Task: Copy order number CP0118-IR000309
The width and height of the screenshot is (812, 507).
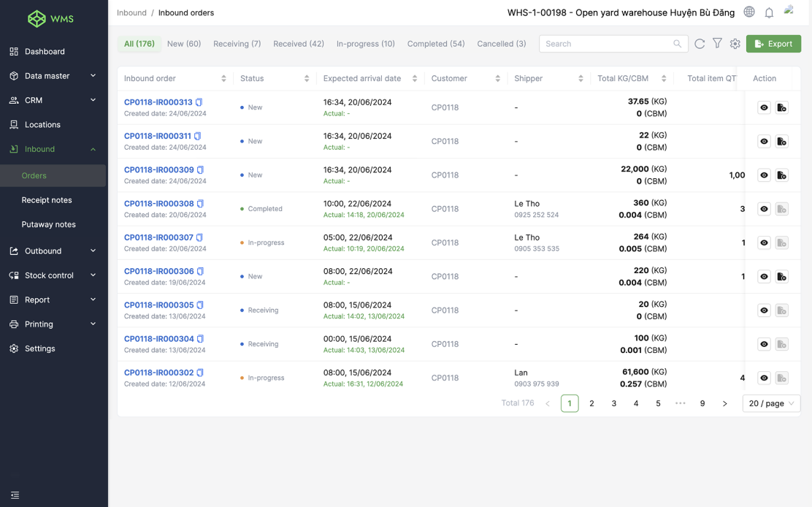Action: (x=200, y=169)
